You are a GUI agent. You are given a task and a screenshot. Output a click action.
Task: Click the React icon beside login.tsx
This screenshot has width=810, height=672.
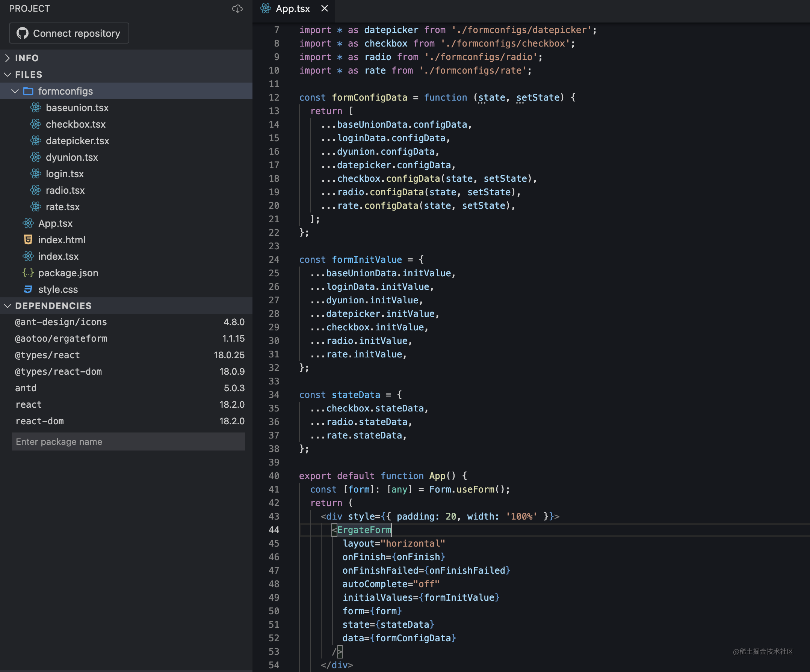point(35,174)
